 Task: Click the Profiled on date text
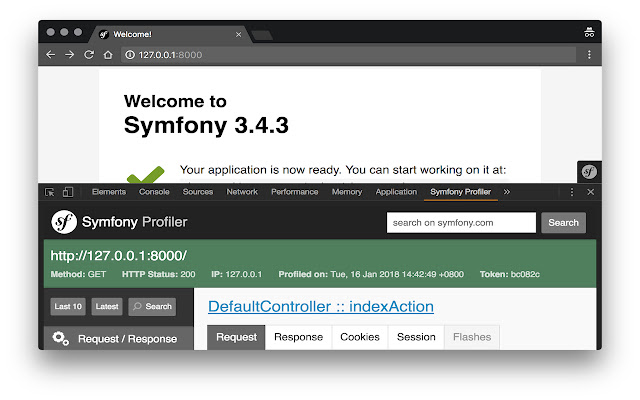coord(371,274)
